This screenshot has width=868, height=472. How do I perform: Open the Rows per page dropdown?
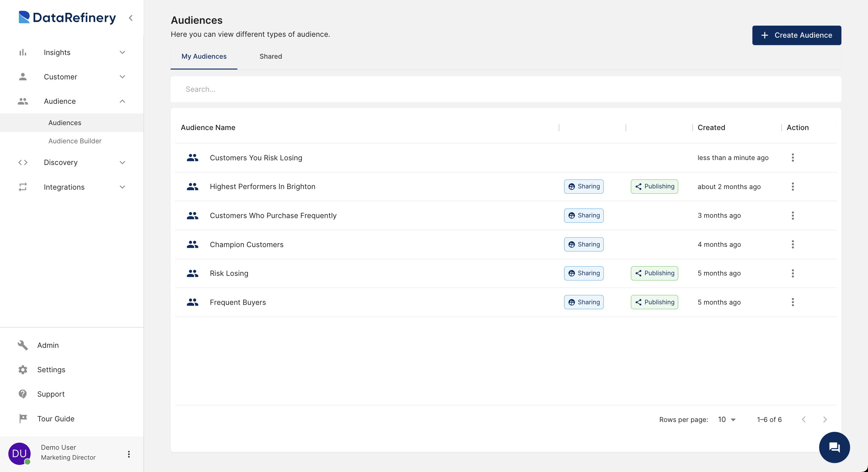coord(727,419)
